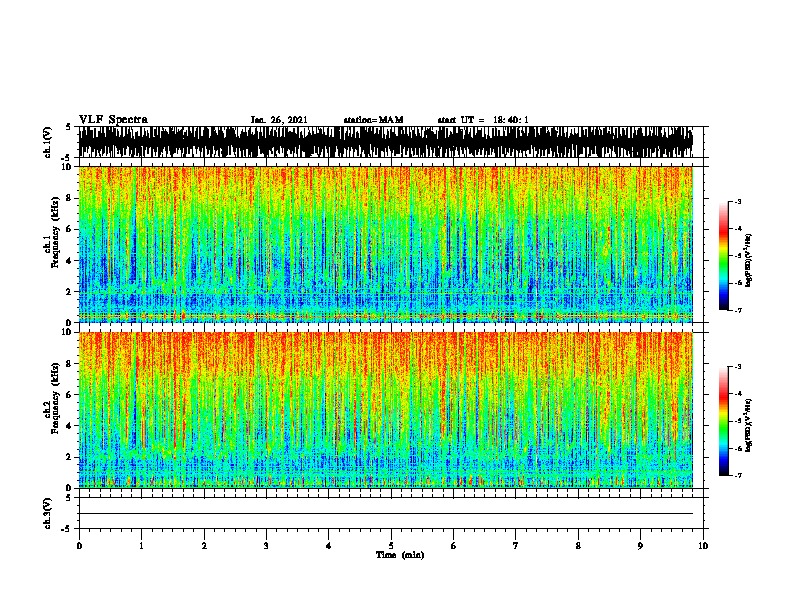Click time axis tick label "3"

[266, 546]
